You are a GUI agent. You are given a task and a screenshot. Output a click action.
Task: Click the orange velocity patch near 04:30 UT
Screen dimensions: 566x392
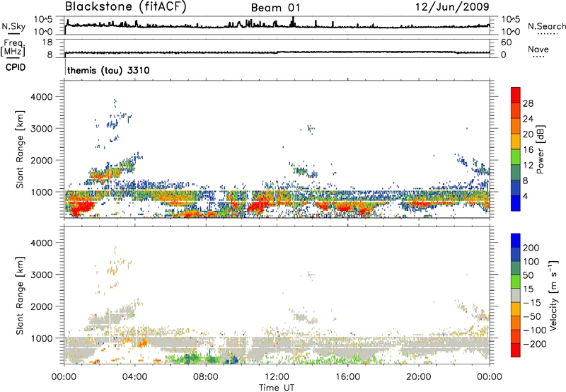click(142, 342)
